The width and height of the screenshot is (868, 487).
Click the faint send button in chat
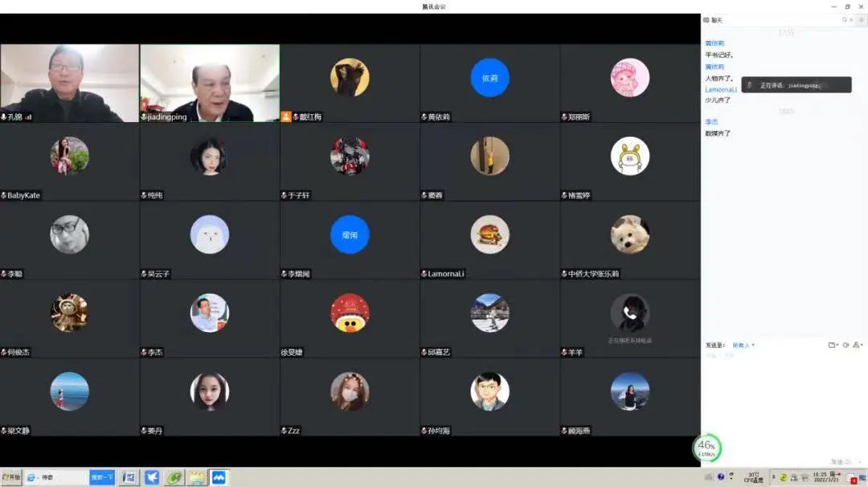[841, 461]
